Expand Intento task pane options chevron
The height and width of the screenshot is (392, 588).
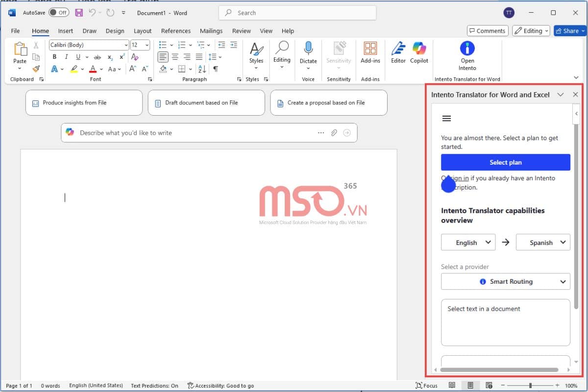click(x=561, y=95)
